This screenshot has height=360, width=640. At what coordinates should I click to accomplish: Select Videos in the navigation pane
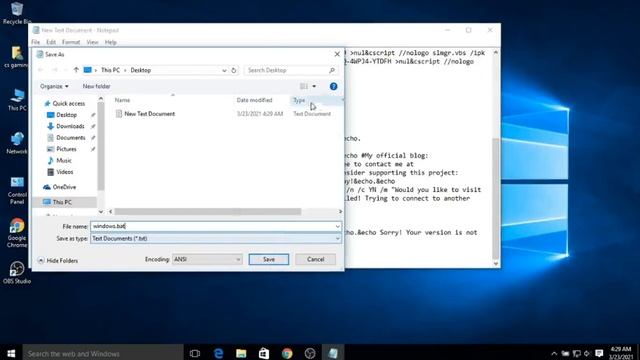pos(60,172)
